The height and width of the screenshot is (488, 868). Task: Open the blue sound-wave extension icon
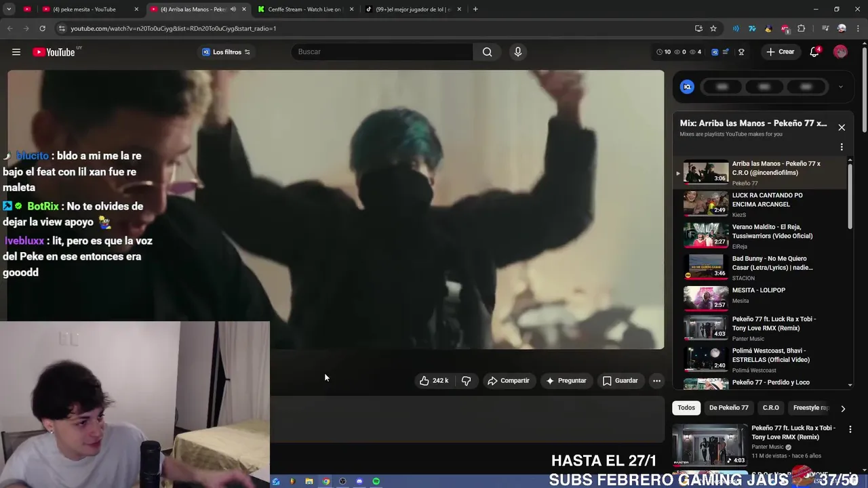pos(736,28)
